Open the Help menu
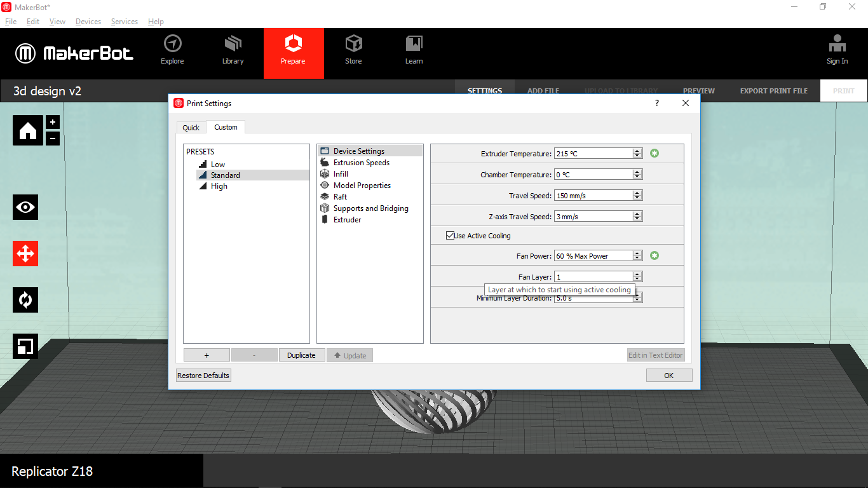Viewport: 868px width, 488px height. pyautogui.click(x=156, y=21)
